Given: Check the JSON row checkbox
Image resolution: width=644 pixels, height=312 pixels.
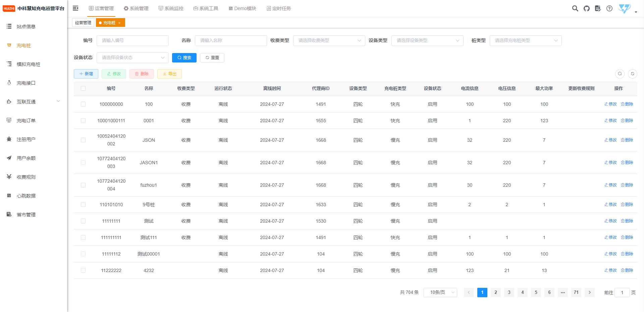Looking at the screenshot, I should (x=83, y=140).
